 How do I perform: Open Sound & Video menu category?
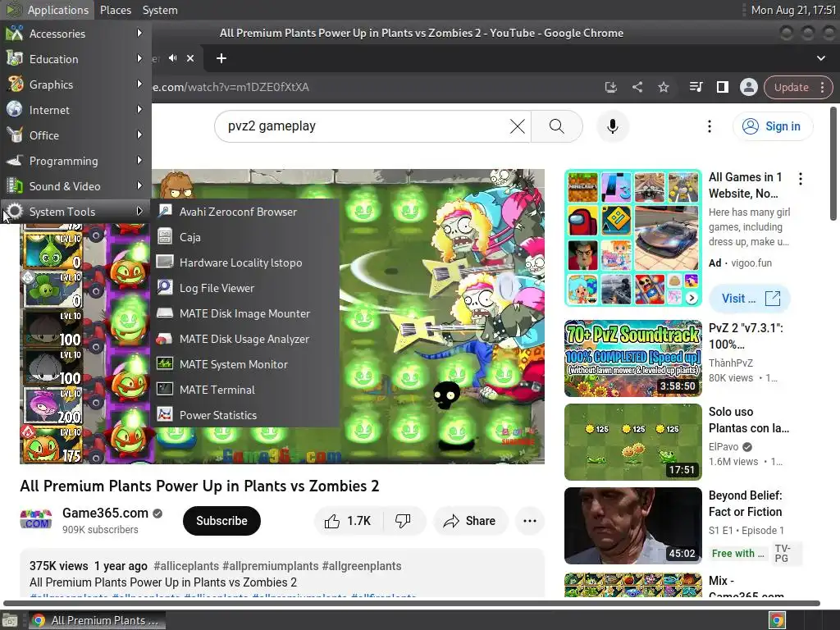75,186
